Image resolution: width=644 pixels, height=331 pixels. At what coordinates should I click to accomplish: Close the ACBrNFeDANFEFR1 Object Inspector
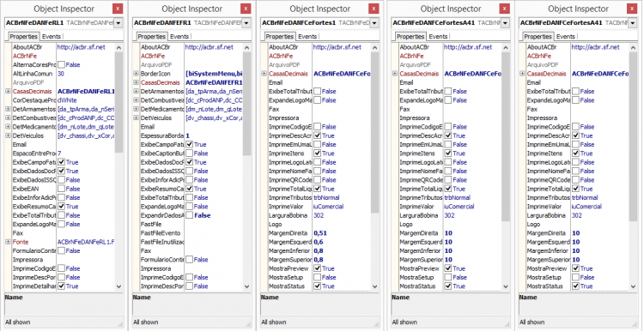pos(246,9)
